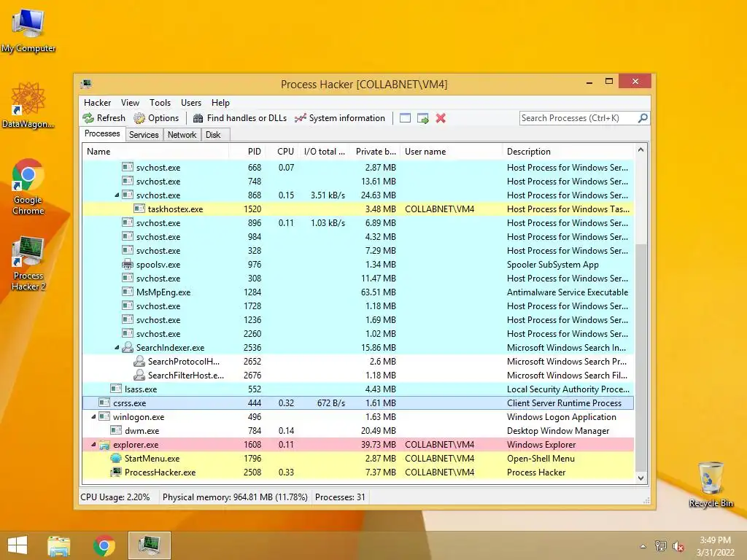The width and height of the screenshot is (747, 560).
Task: Collapse the winlogon.exe tree node
Action: point(93,416)
